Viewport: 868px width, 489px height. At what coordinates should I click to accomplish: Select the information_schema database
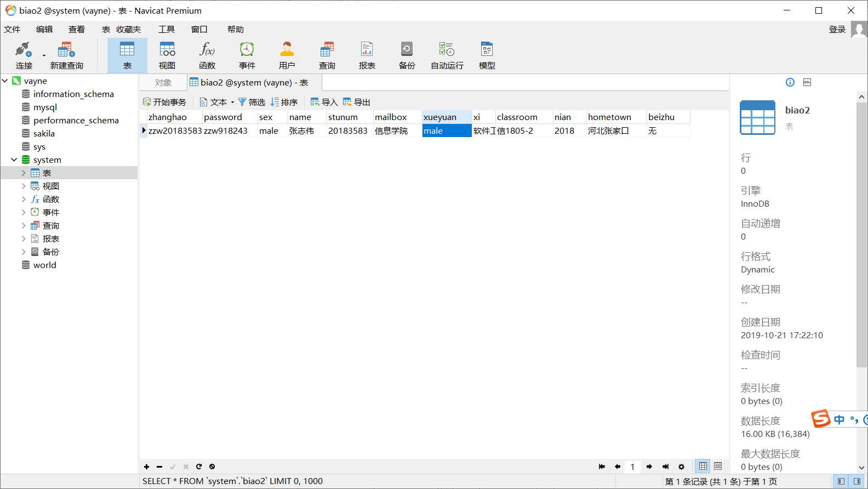tap(73, 94)
